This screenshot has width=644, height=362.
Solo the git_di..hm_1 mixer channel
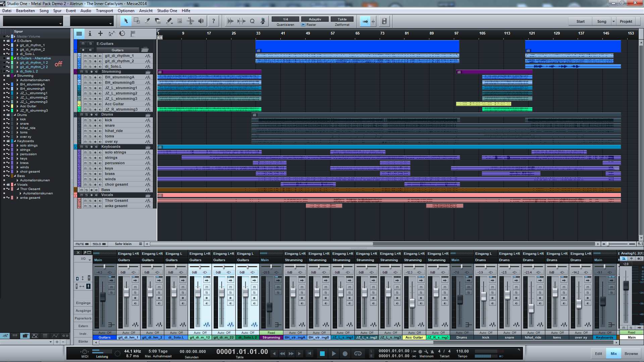click(135, 293)
